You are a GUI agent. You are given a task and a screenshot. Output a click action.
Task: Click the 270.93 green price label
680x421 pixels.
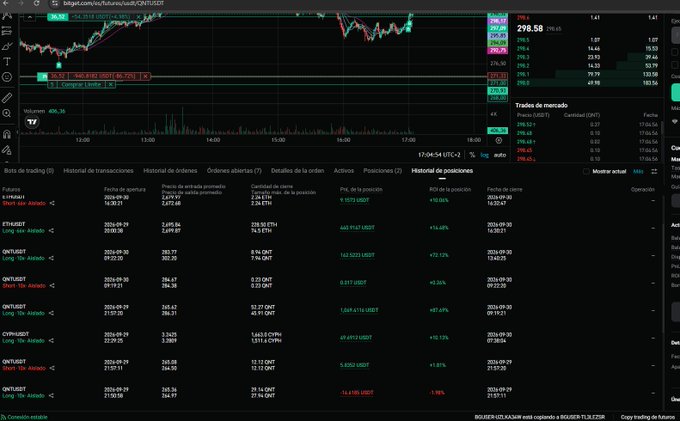[x=497, y=91]
